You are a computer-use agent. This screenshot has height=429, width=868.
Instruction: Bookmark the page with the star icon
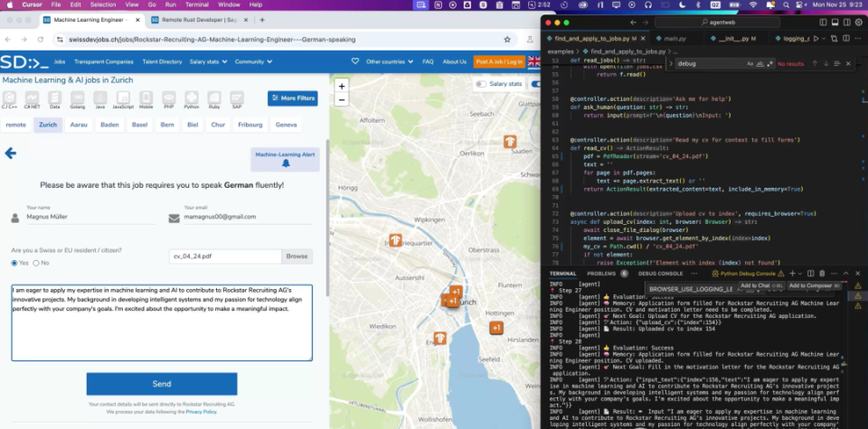(x=507, y=39)
